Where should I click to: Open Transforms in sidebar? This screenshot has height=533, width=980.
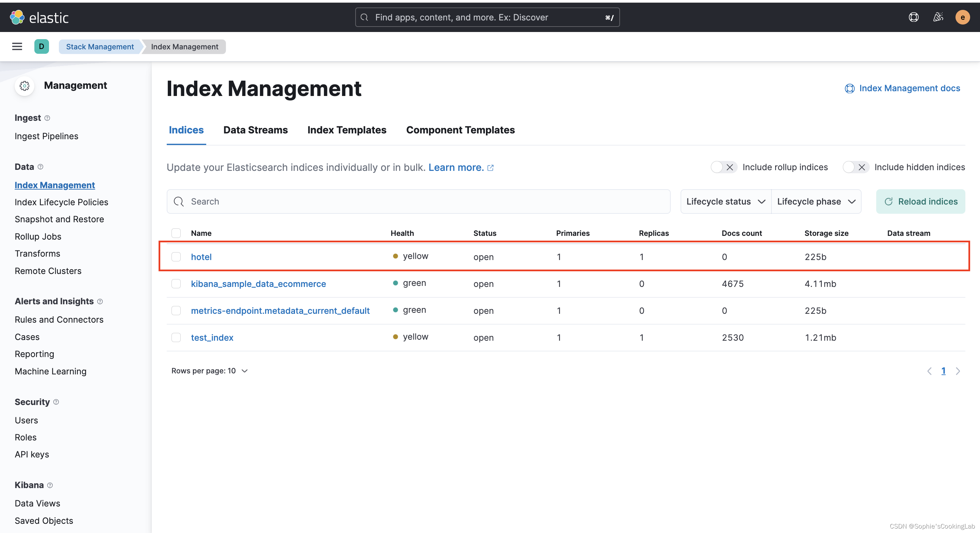[x=37, y=253]
